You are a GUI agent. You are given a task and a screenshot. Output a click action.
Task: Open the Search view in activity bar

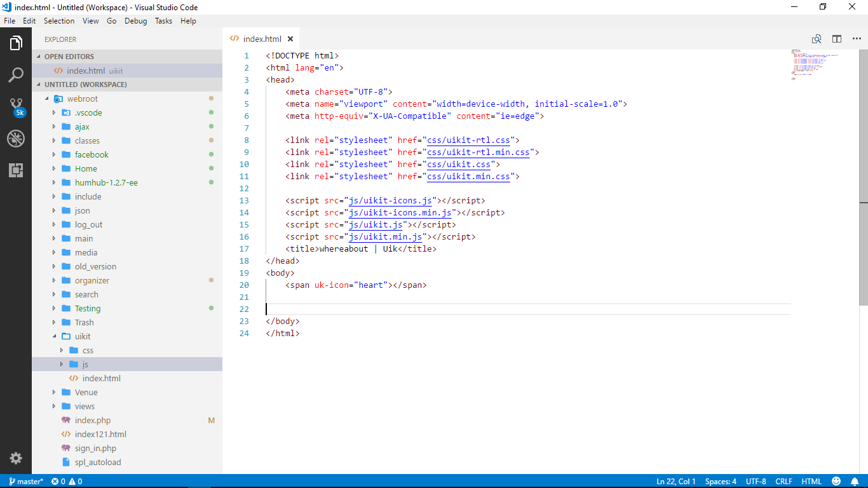[x=16, y=75]
